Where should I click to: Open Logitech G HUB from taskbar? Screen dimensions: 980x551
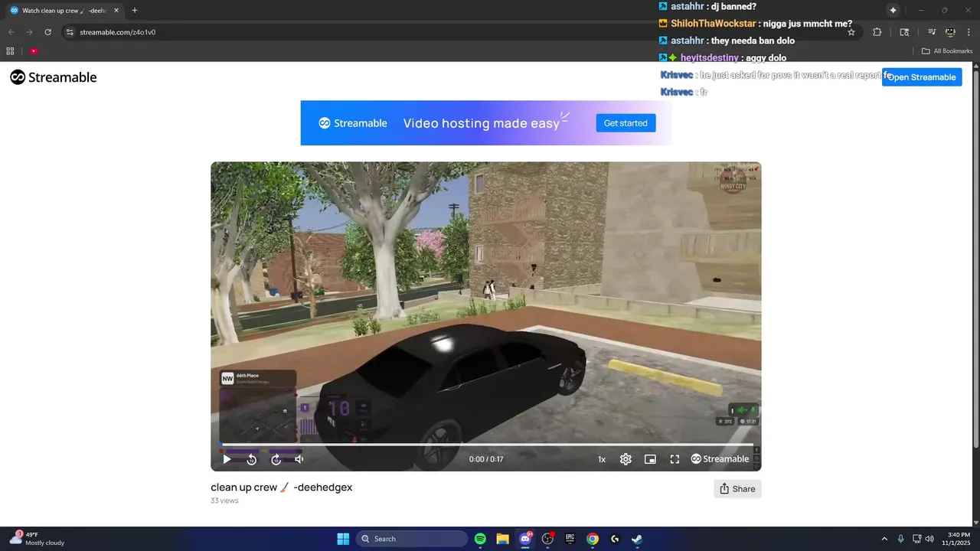615,539
